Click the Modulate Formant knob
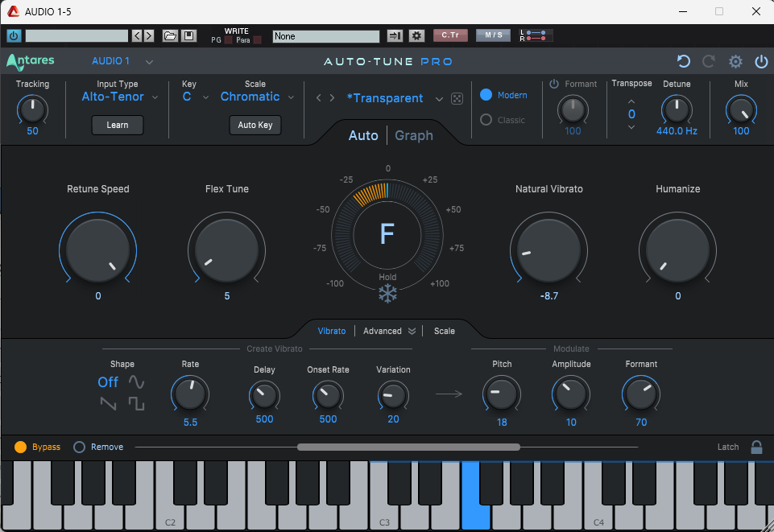 click(641, 394)
